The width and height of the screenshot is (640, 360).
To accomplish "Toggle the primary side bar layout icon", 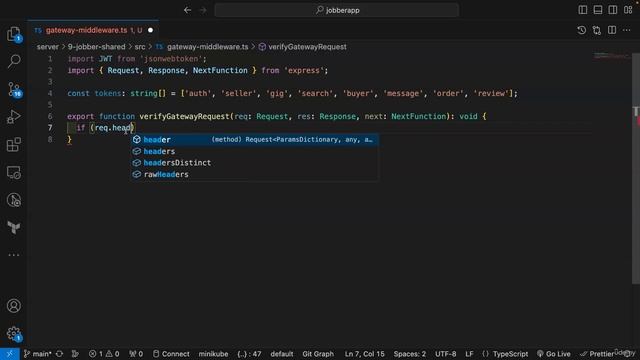I will pos(583,10).
